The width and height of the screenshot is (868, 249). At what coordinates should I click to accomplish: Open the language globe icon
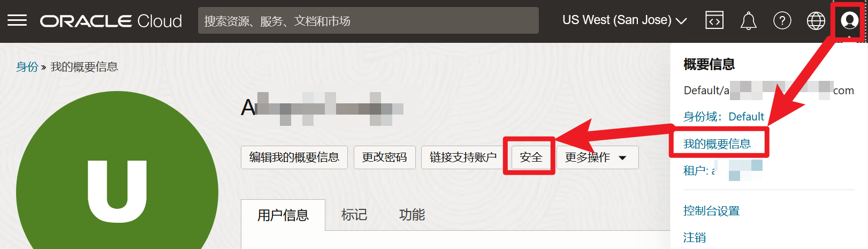[x=816, y=20]
